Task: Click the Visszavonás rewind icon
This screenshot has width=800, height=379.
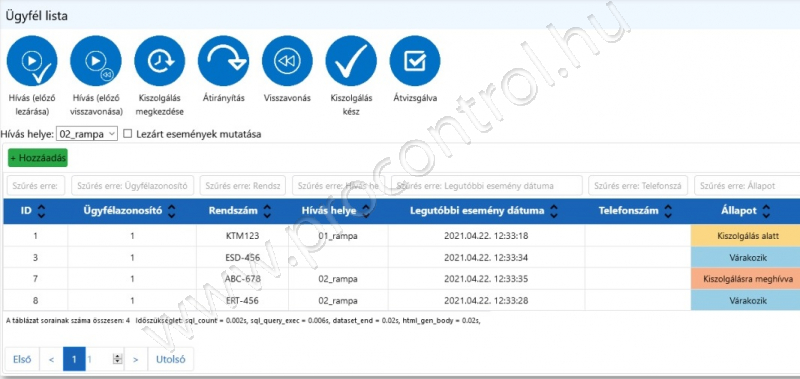Action: pos(287,61)
